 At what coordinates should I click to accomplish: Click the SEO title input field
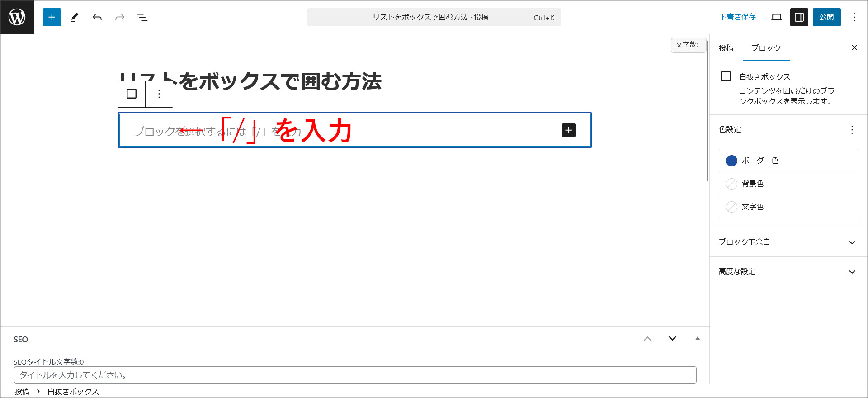(355, 375)
